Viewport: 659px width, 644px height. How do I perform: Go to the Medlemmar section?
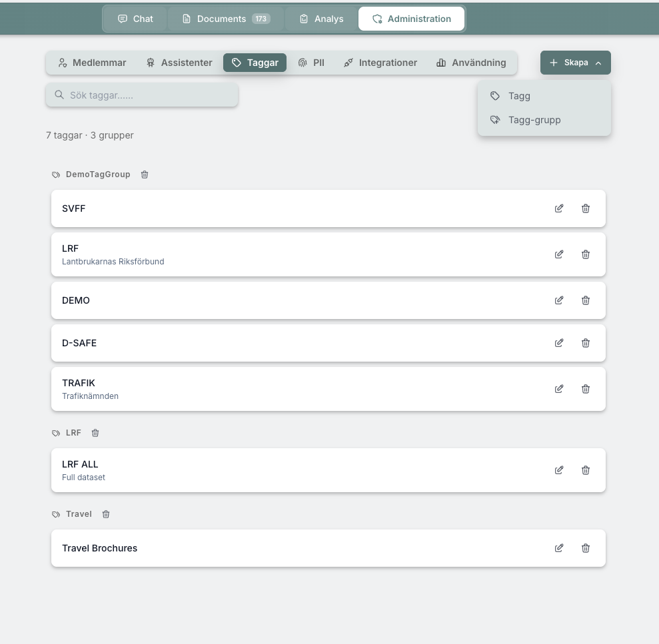point(92,63)
